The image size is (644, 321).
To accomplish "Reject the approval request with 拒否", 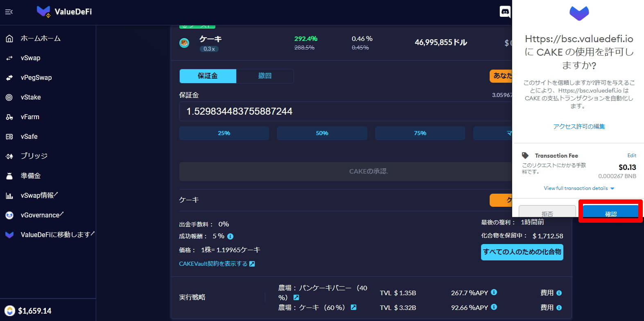I will tap(547, 212).
